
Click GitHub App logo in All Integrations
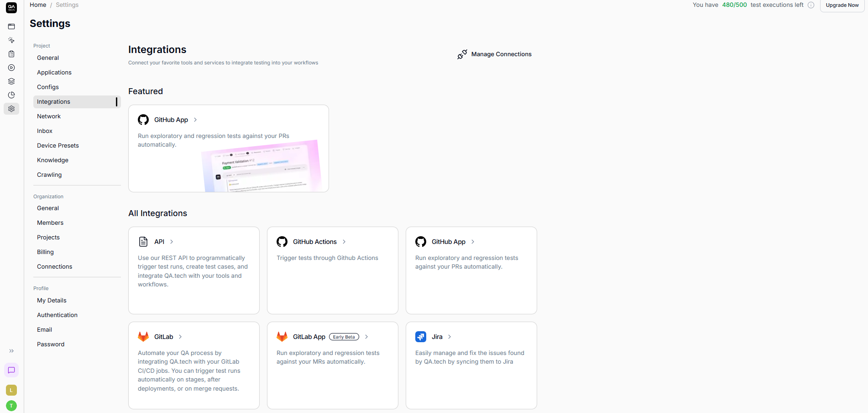[421, 242]
